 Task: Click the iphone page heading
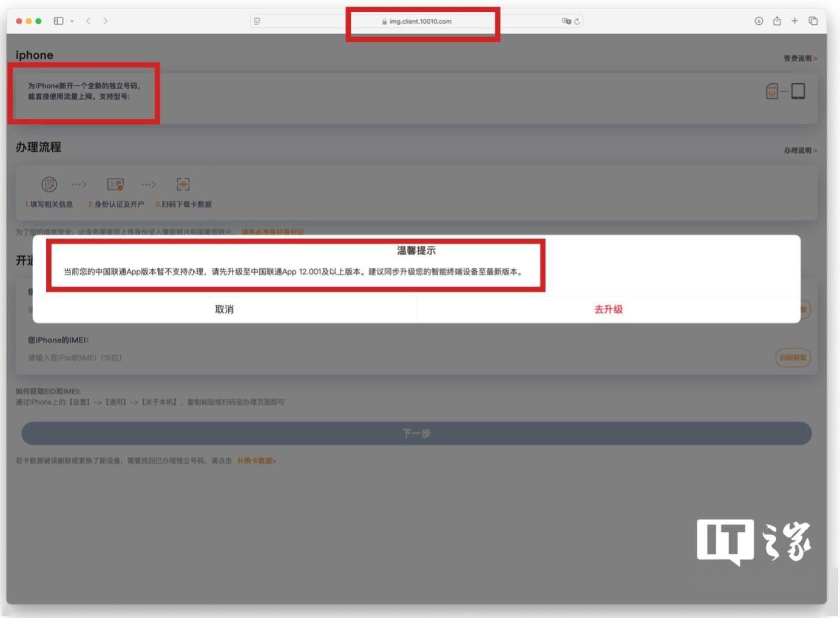(x=34, y=55)
